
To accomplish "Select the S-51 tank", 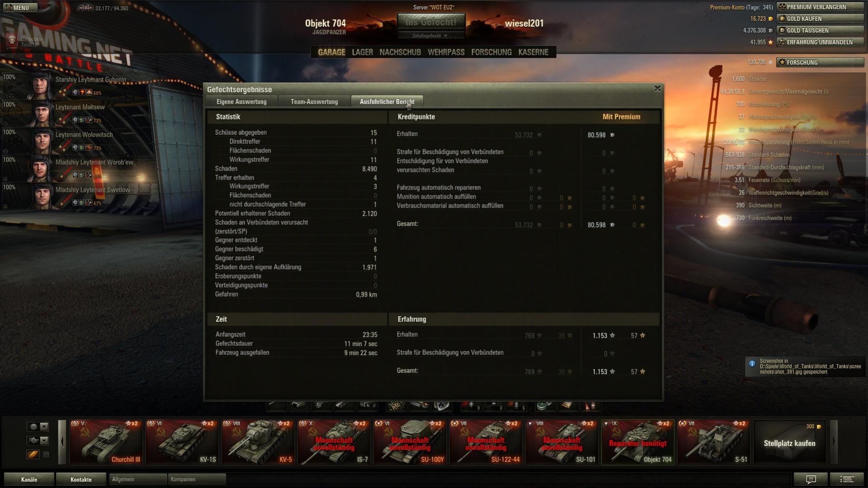I will tap(714, 442).
